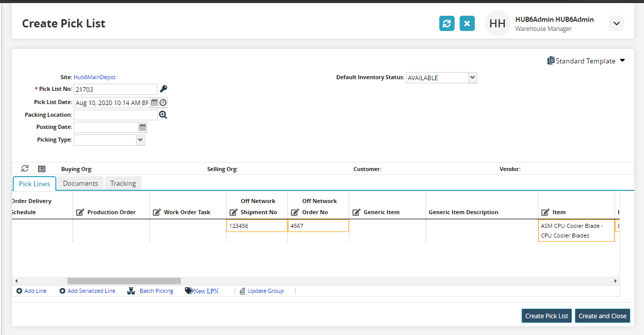644x335 pixels.
Task: Click the edit icon on the Production Order column
Action: (x=80, y=212)
